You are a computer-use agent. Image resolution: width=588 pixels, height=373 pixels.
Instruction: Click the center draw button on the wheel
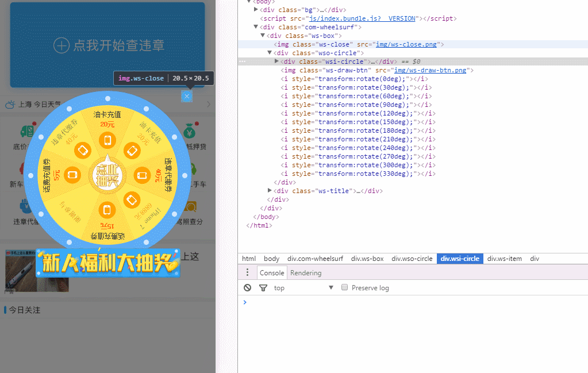click(x=107, y=175)
